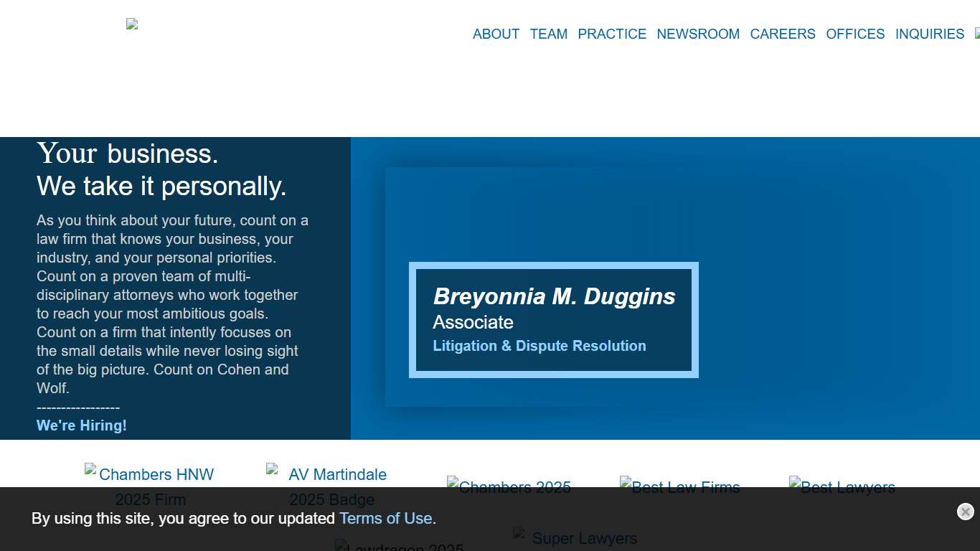Open Breyonnia M. Duggins' profile name
The width and height of the screenshot is (980, 551).
pyautogui.click(x=554, y=296)
